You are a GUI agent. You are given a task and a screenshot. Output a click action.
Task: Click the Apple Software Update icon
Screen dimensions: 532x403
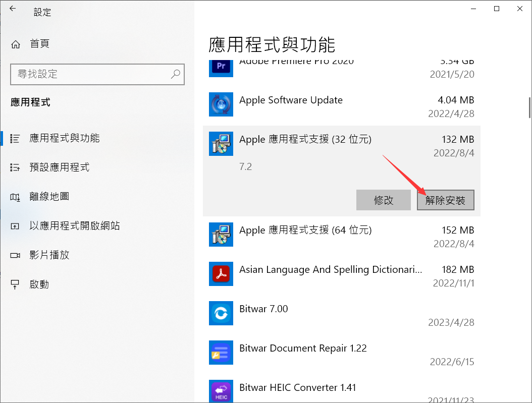point(221,105)
